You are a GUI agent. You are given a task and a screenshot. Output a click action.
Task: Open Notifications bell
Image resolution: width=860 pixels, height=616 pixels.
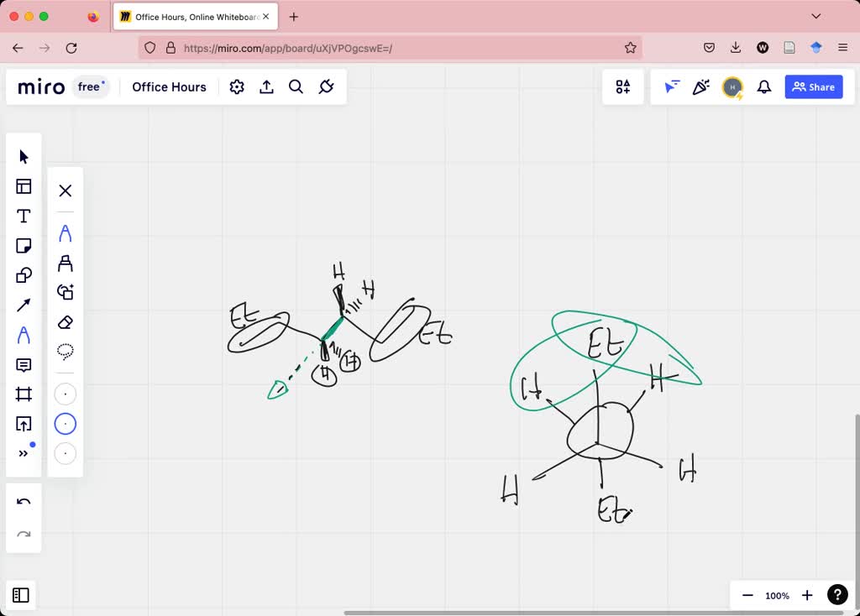coord(764,86)
